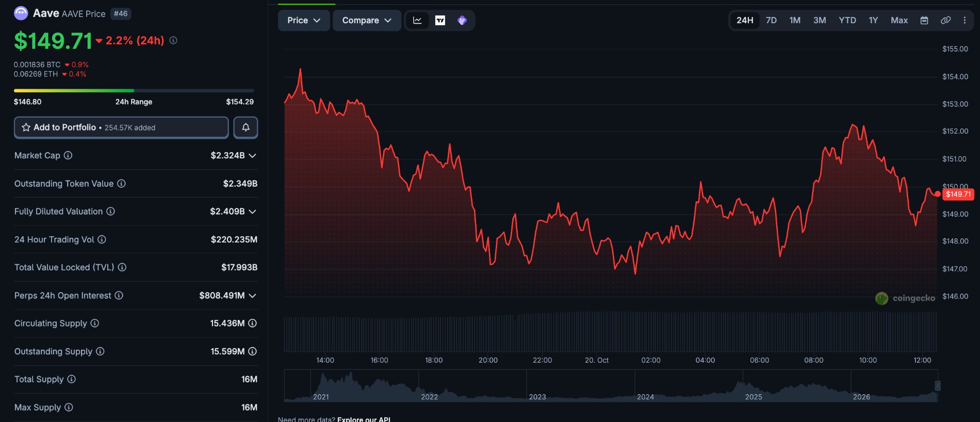Click info icon next to Circulating Supply label
The image size is (980, 422).
pyautogui.click(x=95, y=323)
